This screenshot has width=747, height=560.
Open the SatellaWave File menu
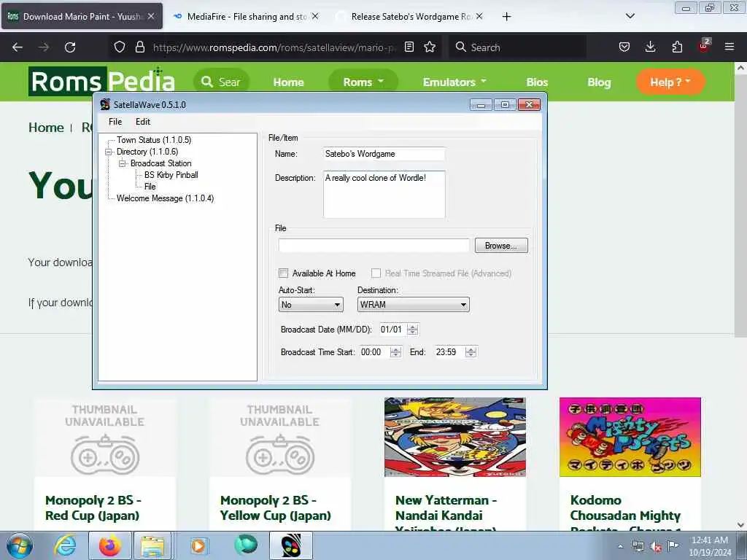[x=115, y=122]
